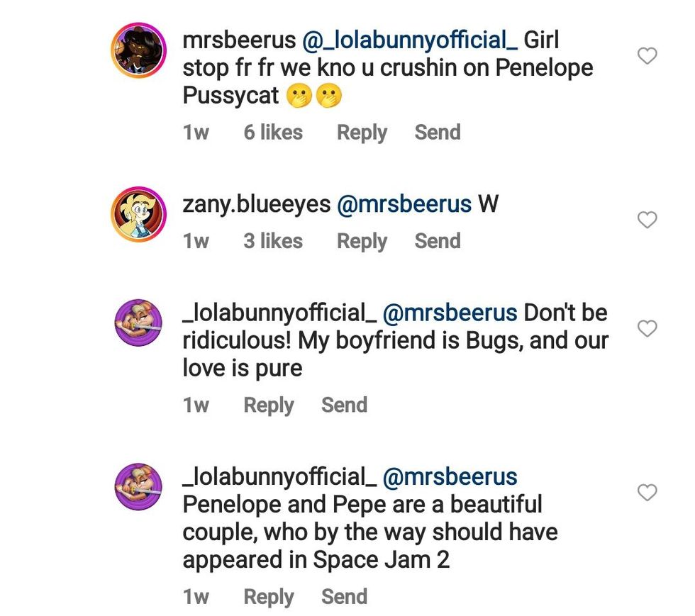Heart the 'Don't be ridiculous' comment
The image size is (695, 616).
(647, 328)
